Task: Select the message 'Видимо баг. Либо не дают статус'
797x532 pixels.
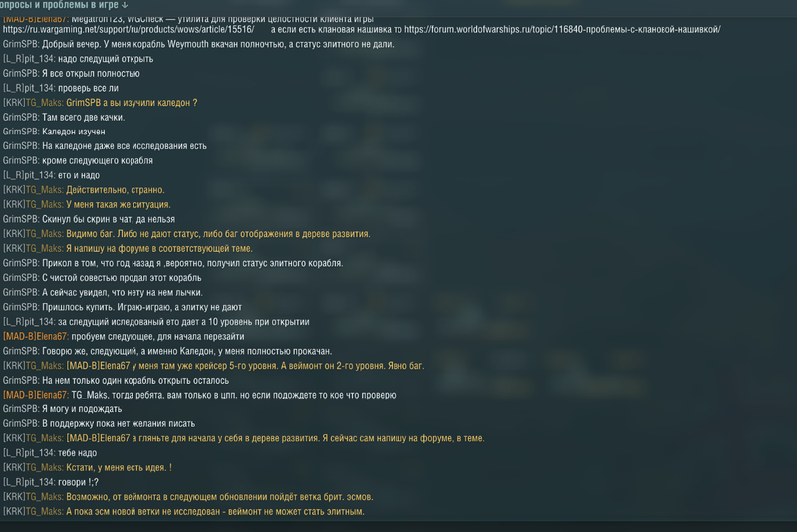Action: (x=217, y=234)
